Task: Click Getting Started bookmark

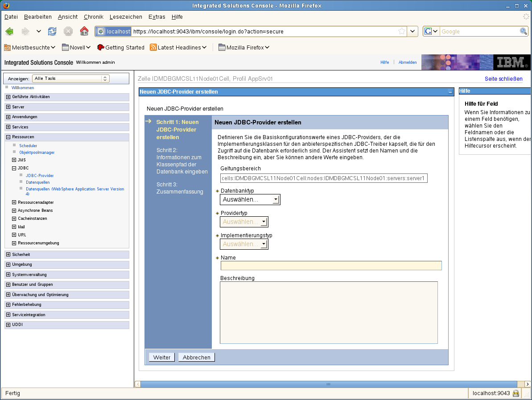Action: [120, 48]
